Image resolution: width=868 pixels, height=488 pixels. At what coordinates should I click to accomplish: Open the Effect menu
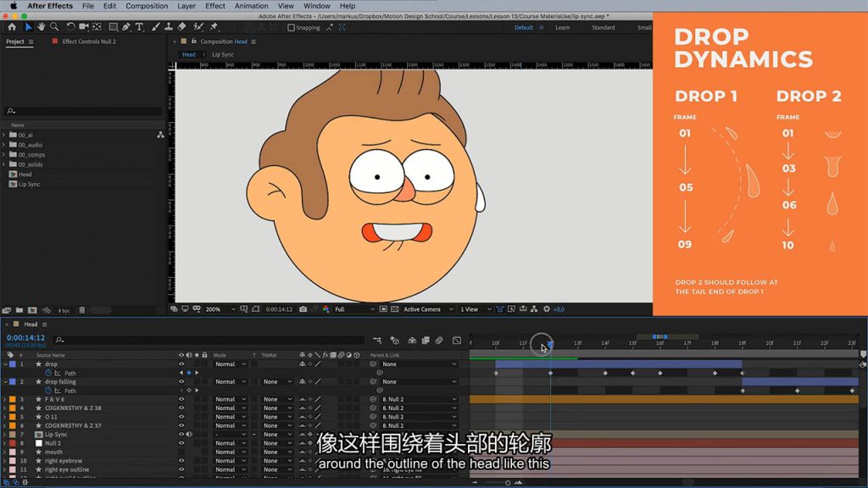point(215,6)
